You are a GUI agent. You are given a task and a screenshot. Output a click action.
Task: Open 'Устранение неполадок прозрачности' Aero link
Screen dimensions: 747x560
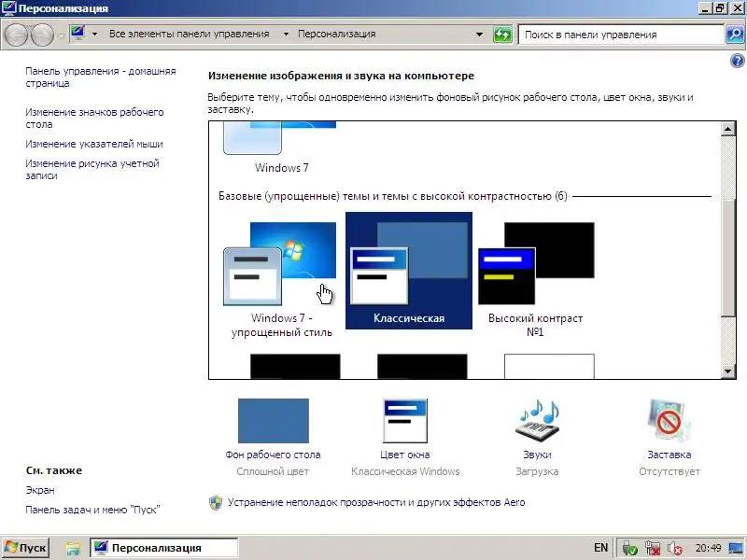tap(376, 502)
